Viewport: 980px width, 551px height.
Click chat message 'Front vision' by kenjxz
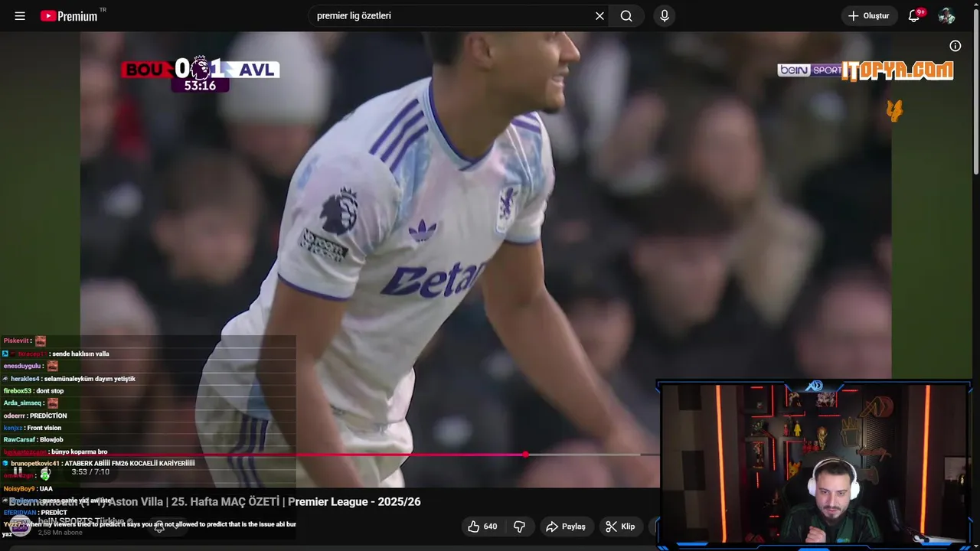click(x=44, y=428)
